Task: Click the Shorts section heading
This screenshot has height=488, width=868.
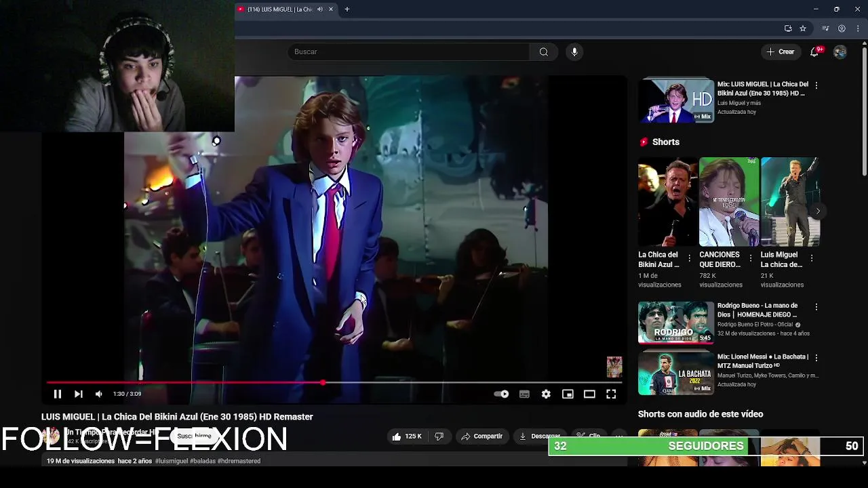Action: point(665,142)
